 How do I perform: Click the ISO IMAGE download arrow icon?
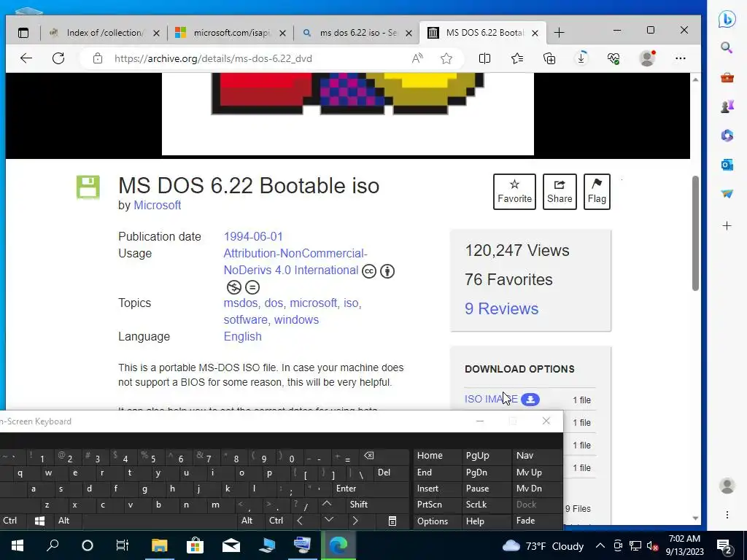(530, 400)
